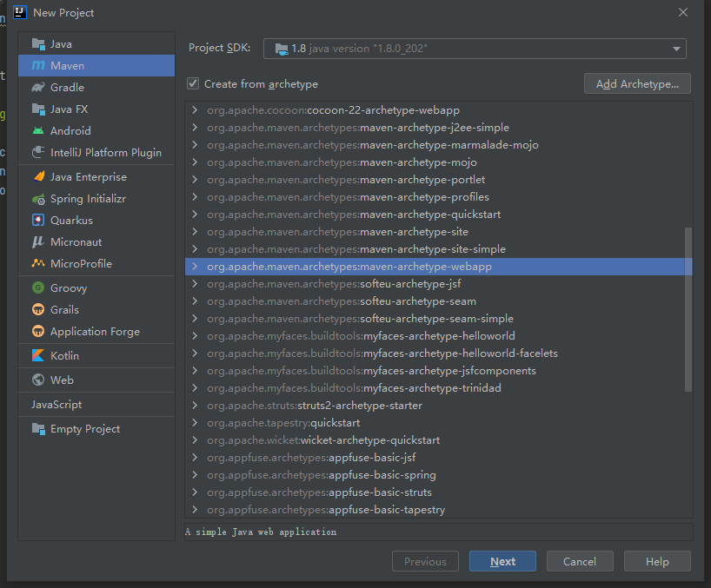Choose the Kotlin logo icon
711x588 pixels.
pyautogui.click(x=38, y=355)
